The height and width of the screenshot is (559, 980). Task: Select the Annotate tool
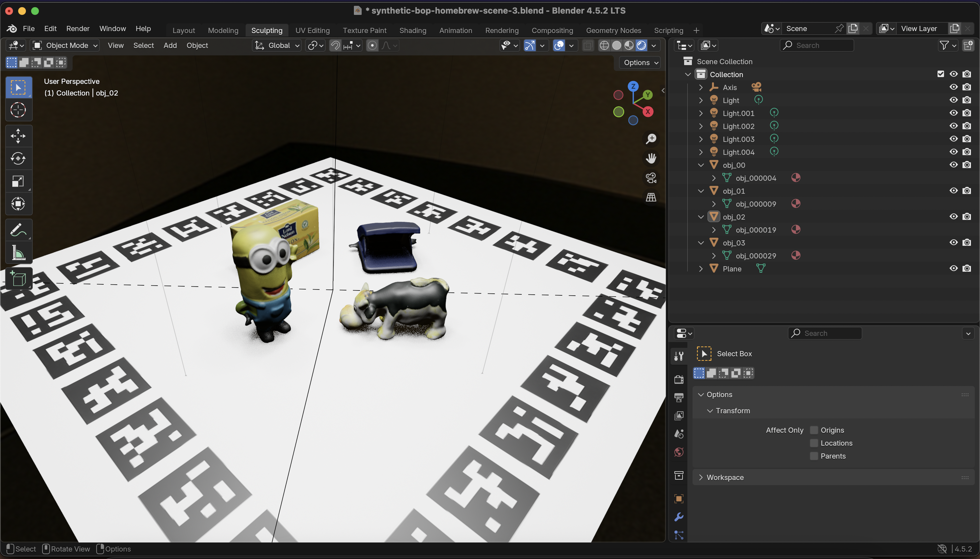point(18,230)
